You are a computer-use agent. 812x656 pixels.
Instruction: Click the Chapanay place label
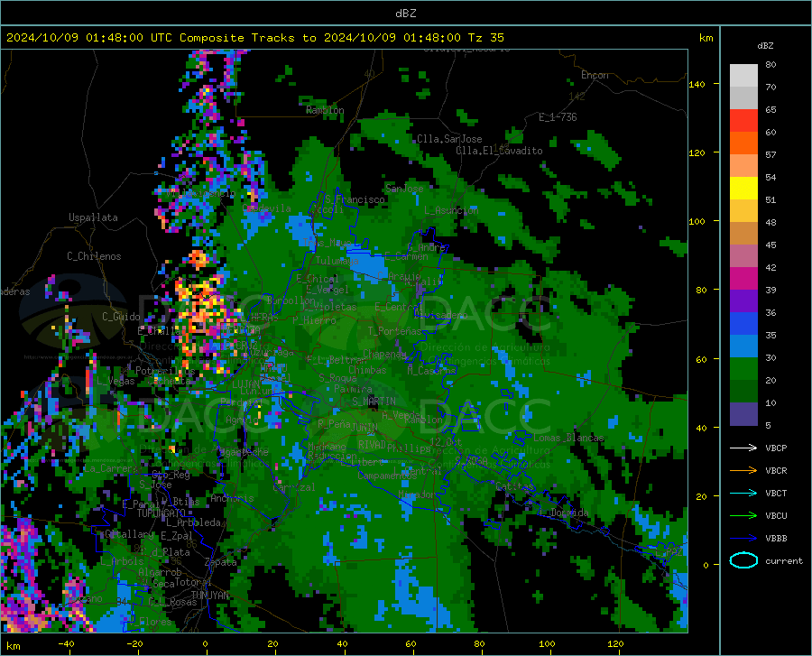384,354
